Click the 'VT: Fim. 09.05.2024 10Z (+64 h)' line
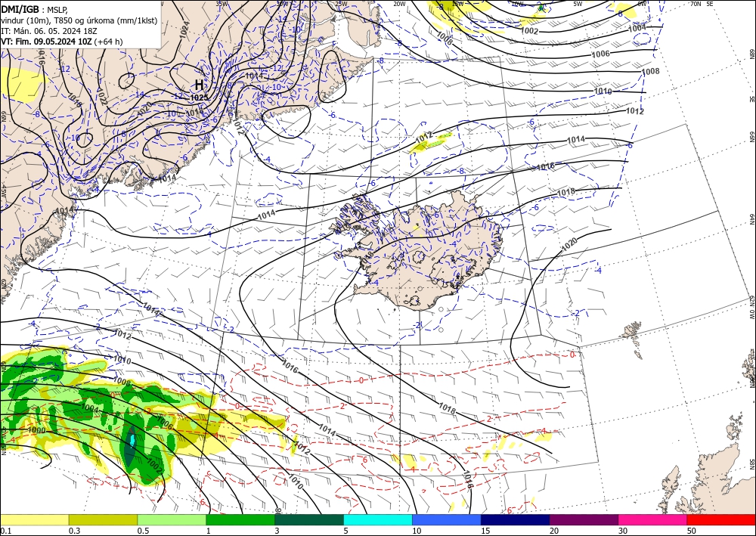The height and width of the screenshot is (536, 756). click(x=62, y=42)
